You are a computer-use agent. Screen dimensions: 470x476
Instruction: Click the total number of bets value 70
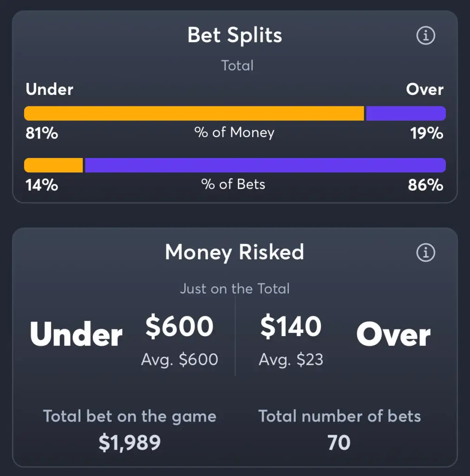coord(339,443)
